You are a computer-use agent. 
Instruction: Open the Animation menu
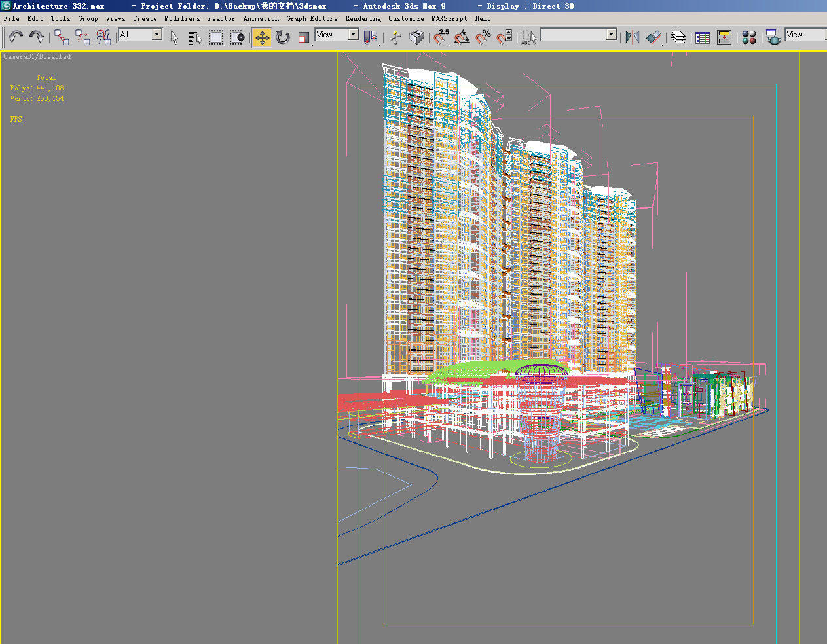point(261,19)
